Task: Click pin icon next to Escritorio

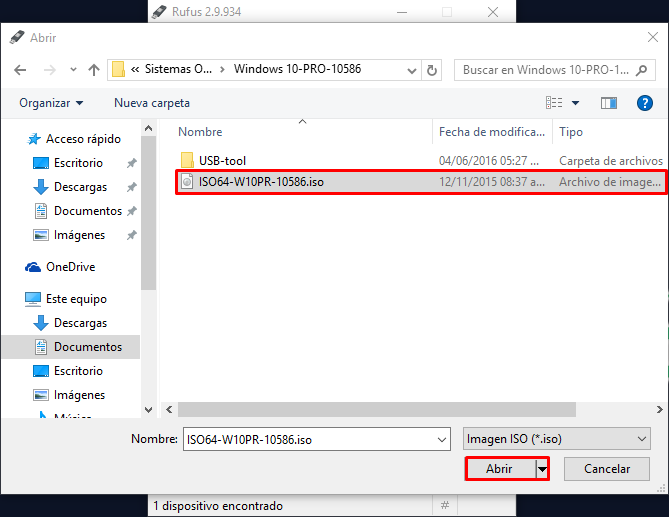Action: click(x=132, y=163)
